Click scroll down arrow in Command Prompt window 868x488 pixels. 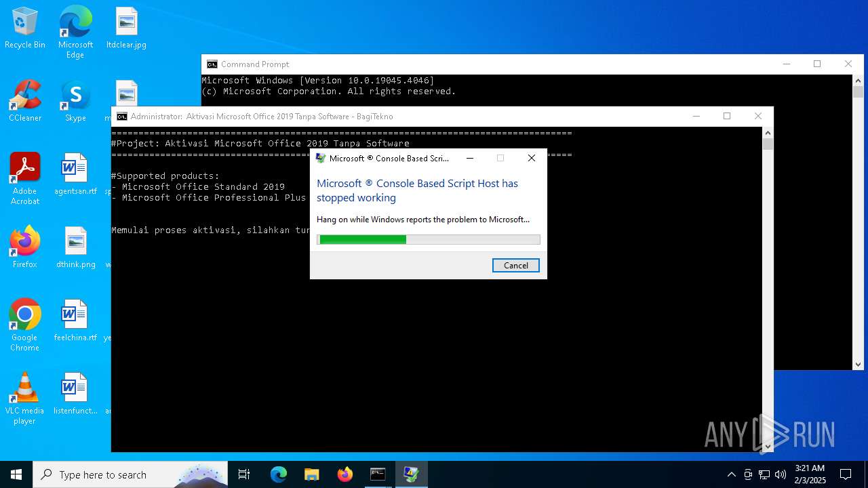pyautogui.click(x=858, y=364)
